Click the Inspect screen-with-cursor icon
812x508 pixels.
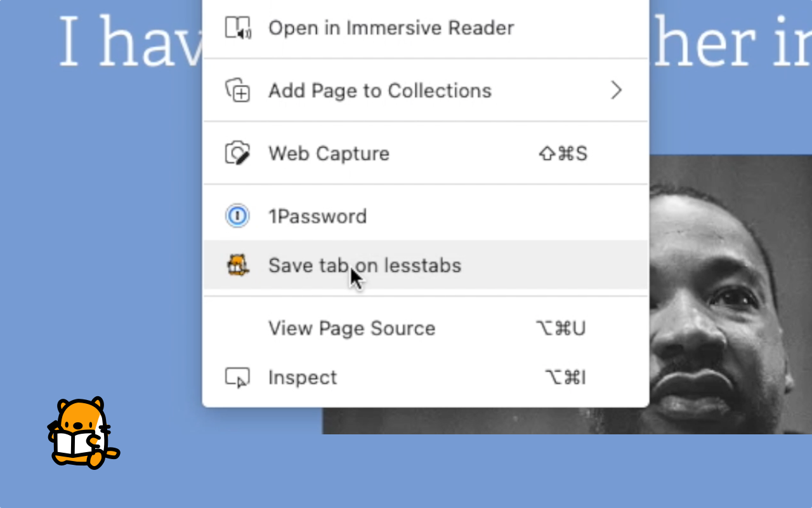click(238, 378)
